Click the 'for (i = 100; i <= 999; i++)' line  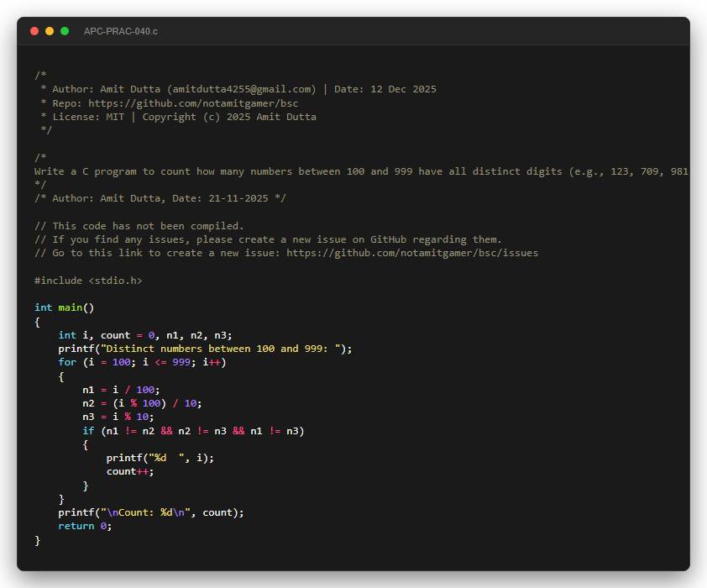coord(142,363)
